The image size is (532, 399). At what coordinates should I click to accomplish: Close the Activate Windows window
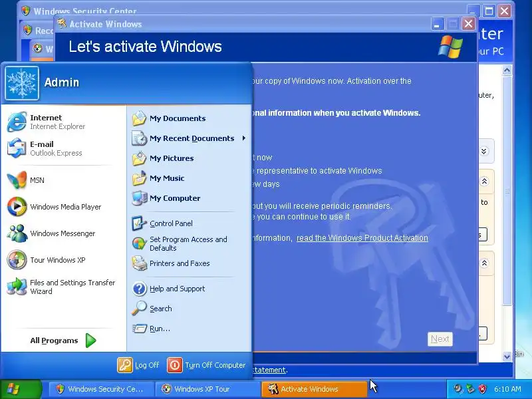click(x=468, y=24)
